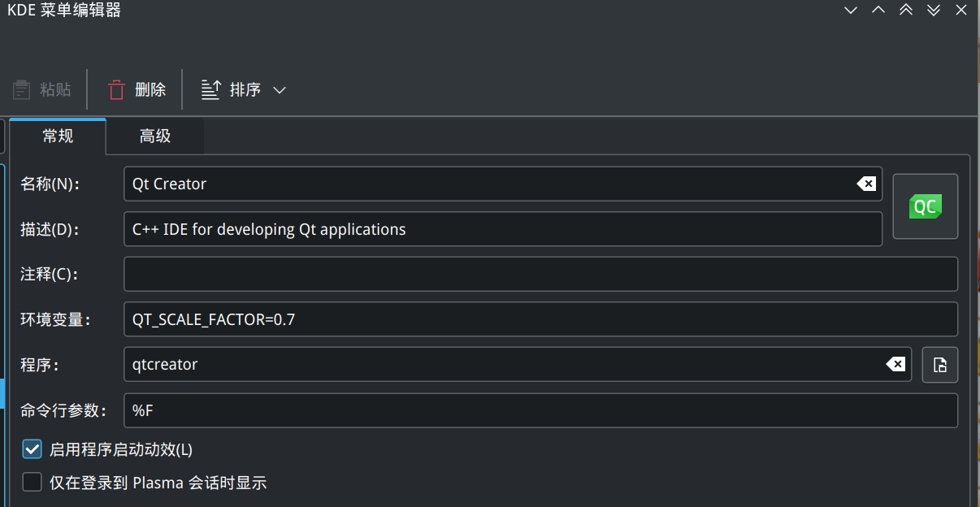Clear the name field with the backspace icon
Image resolution: width=980 pixels, height=507 pixels.
tap(866, 184)
